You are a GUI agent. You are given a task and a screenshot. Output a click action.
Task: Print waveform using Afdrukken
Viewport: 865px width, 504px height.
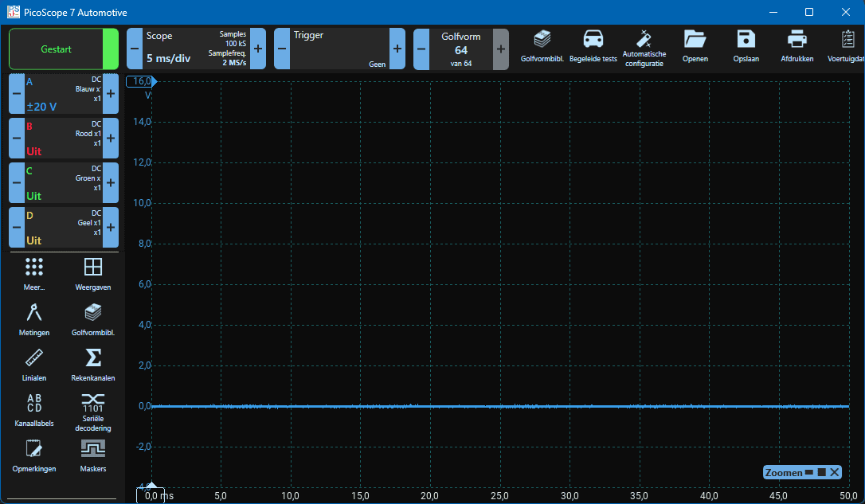pyautogui.click(x=797, y=46)
